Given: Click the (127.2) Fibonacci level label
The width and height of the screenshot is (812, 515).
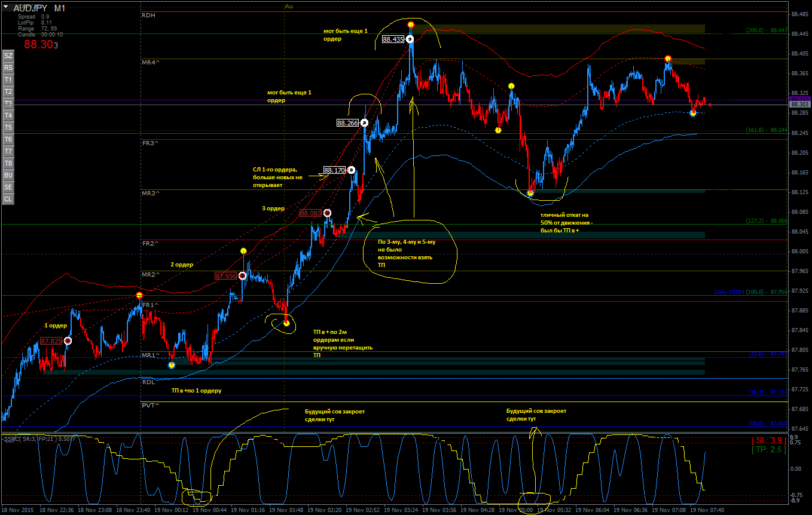Looking at the screenshot, I should (767, 221).
